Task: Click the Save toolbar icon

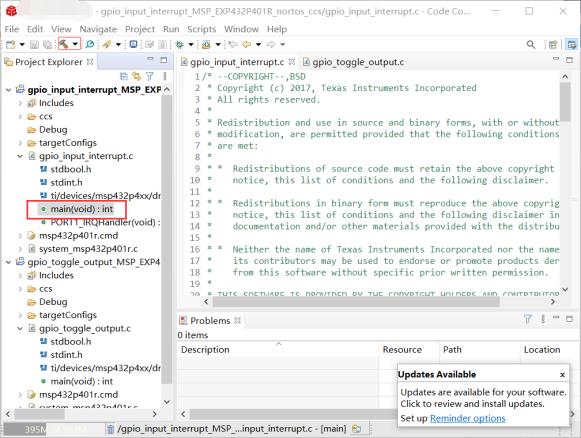Action: pyautogui.click(x=34, y=44)
